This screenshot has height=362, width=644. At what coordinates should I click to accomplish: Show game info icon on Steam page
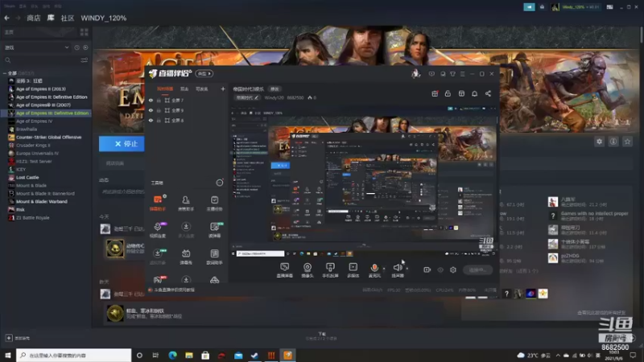click(613, 142)
